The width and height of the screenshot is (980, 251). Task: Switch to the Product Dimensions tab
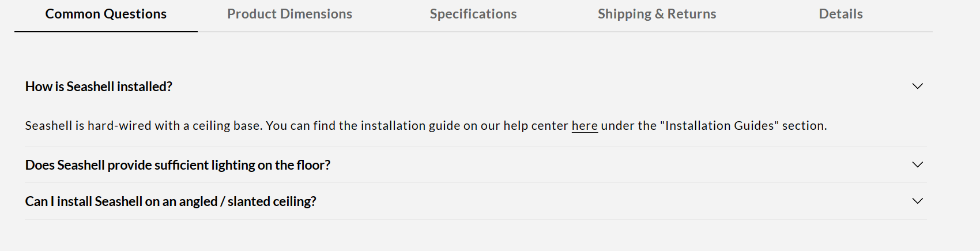(x=289, y=14)
